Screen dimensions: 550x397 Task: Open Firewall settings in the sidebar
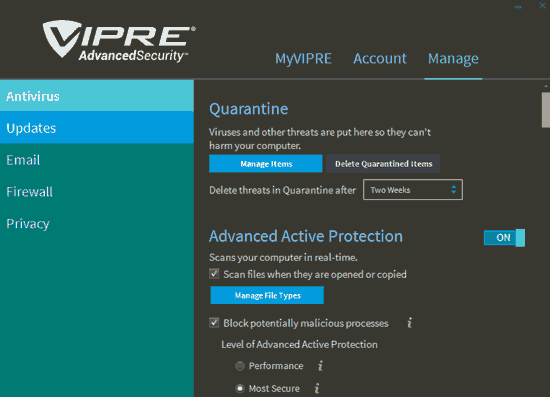coord(97,191)
